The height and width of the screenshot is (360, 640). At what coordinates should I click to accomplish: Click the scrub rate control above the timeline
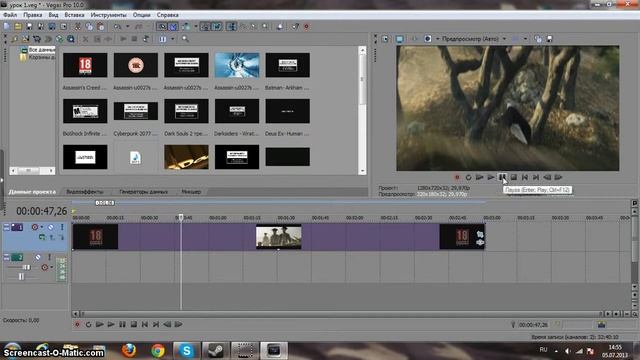tap(105, 203)
